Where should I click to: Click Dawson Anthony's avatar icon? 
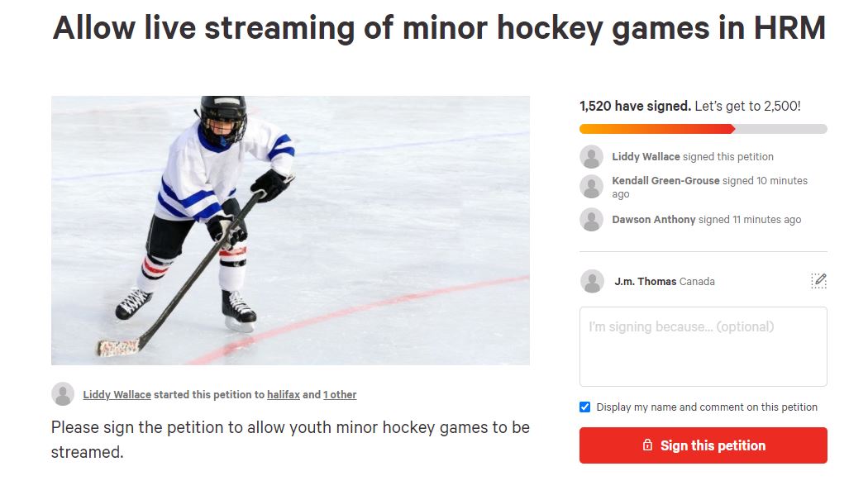pyautogui.click(x=591, y=220)
